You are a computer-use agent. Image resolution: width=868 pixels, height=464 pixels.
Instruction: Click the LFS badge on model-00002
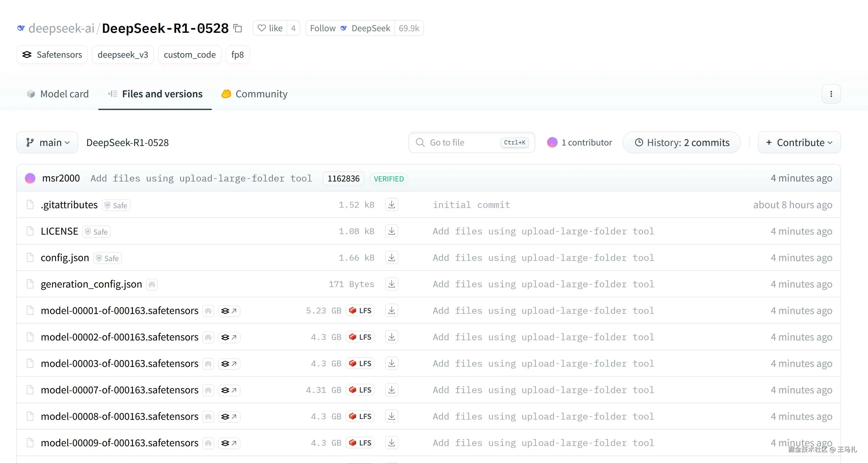coord(360,337)
